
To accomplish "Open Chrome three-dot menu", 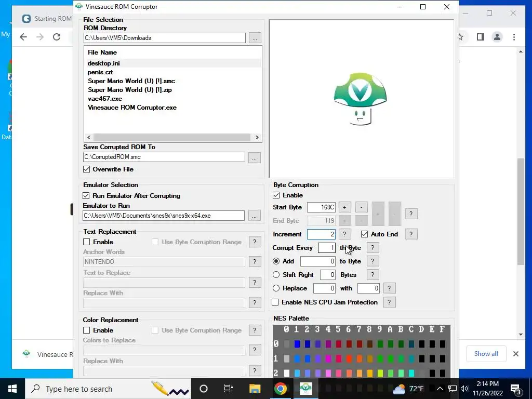I will click(x=514, y=37).
